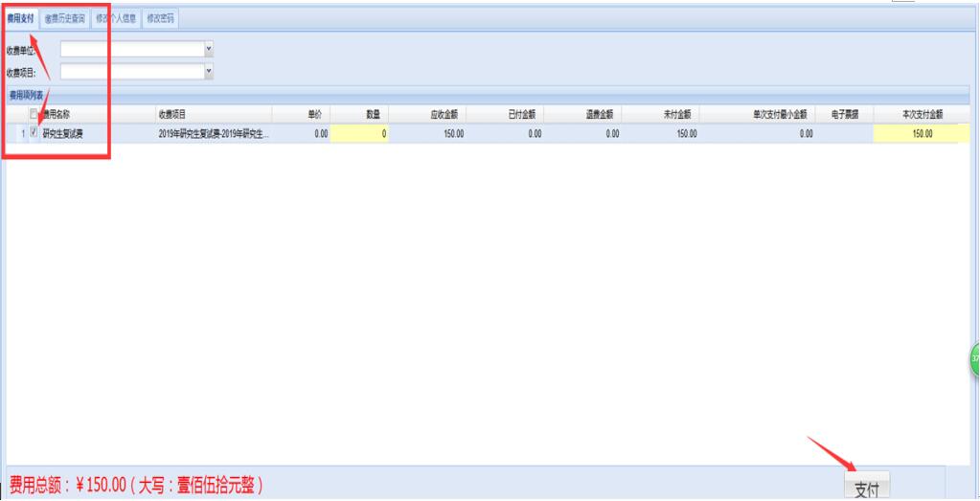This screenshot has height=501, width=980.
Task: Expand the 收费单位 dropdown arrow
Action: [x=209, y=48]
